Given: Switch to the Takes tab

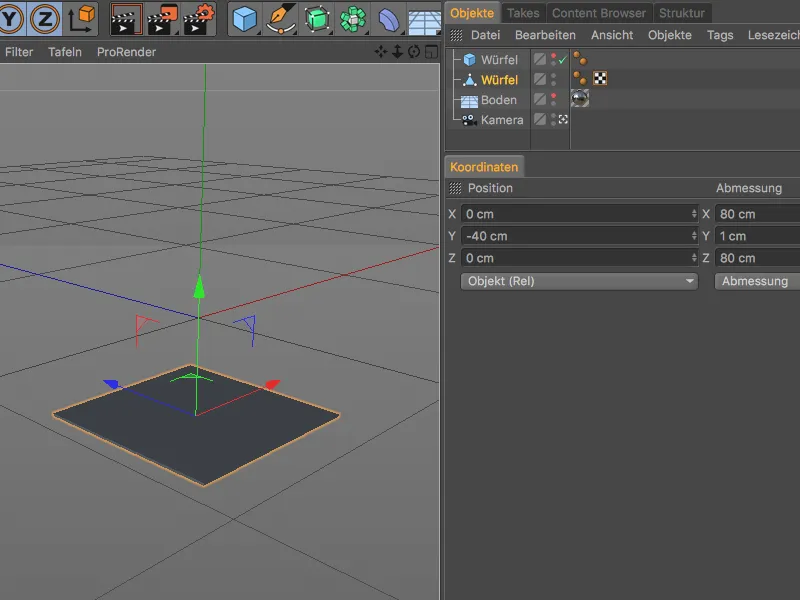Looking at the screenshot, I should 523,13.
